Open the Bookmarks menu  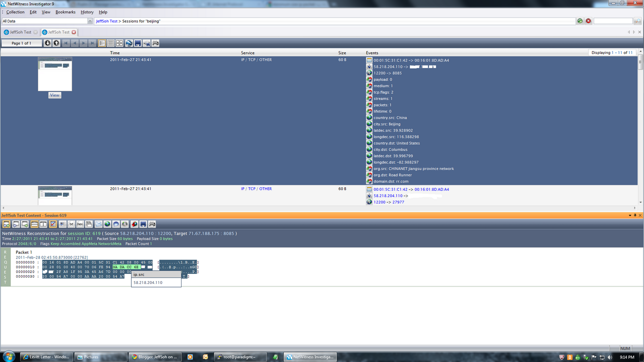[66, 12]
